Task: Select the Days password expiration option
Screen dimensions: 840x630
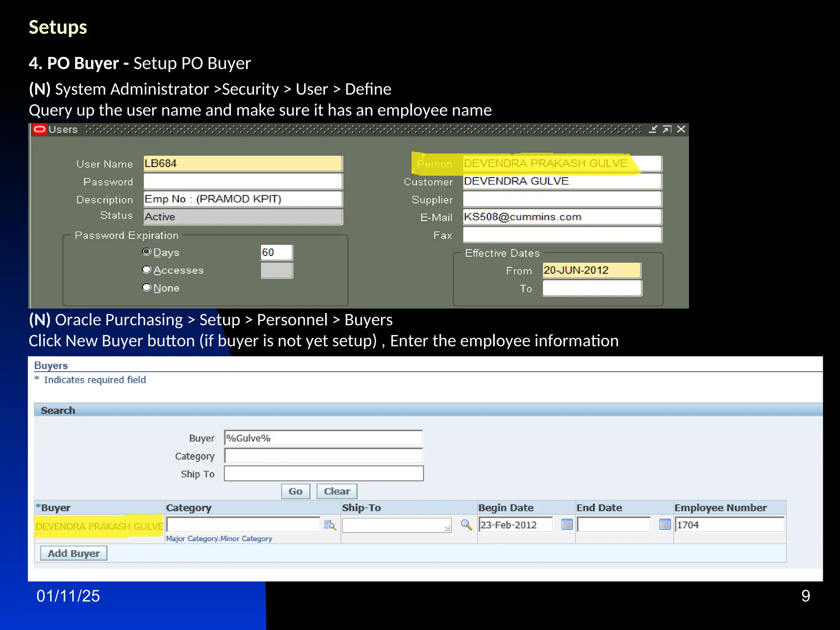Action: tap(146, 252)
